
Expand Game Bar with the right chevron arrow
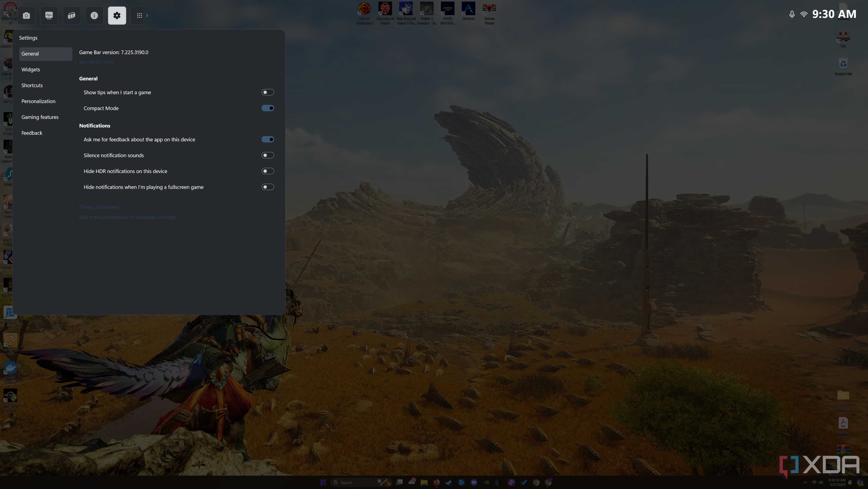(x=147, y=15)
